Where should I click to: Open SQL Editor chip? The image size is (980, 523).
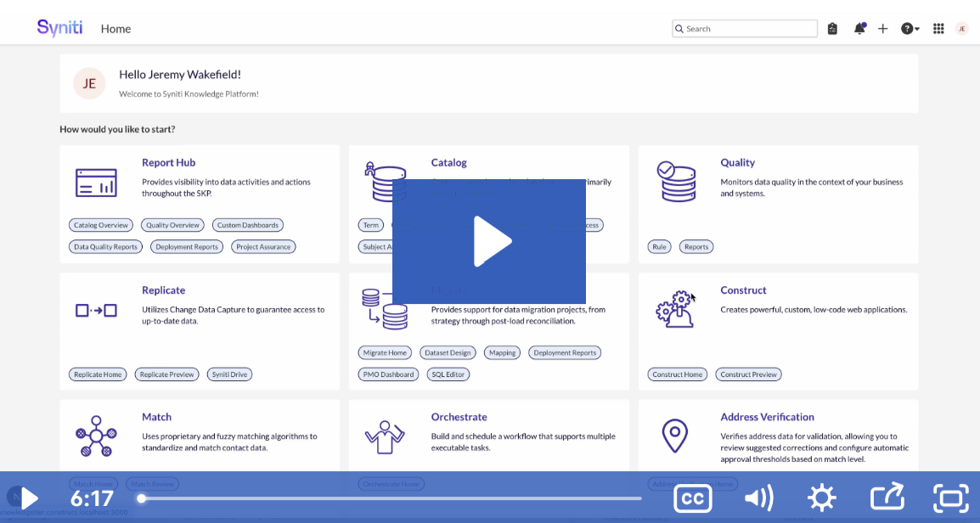point(448,374)
